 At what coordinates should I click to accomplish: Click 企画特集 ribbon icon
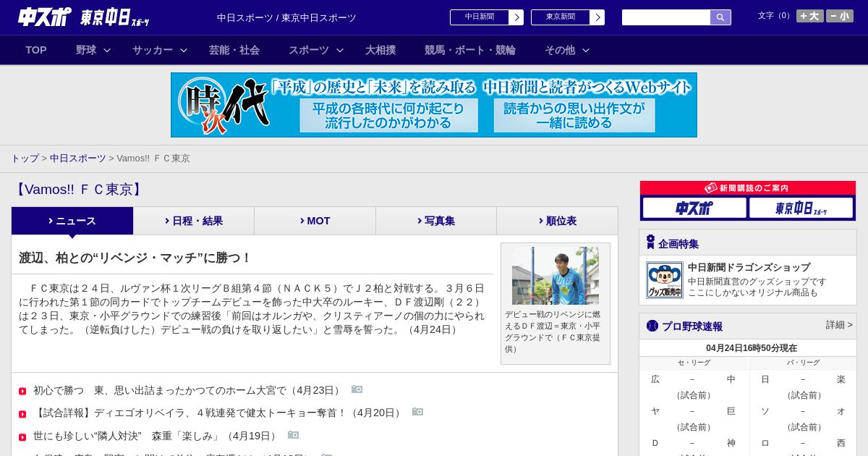[x=650, y=242]
